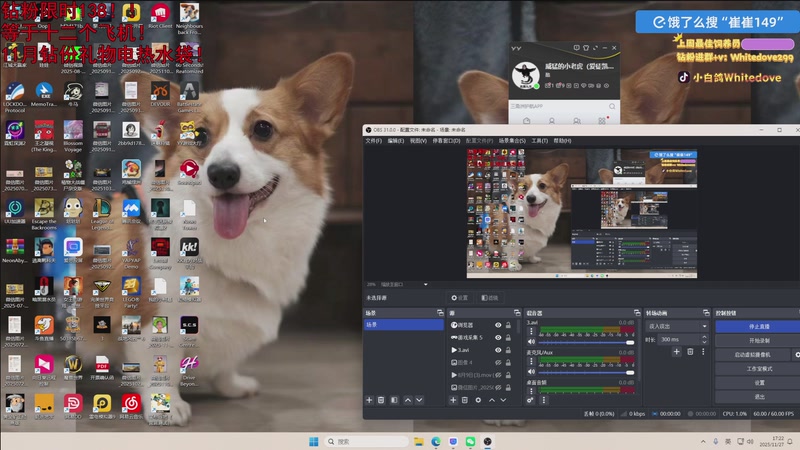Hide the 浏览器 source with eye icon
This screenshot has width=800, height=450.
(498, 325)
